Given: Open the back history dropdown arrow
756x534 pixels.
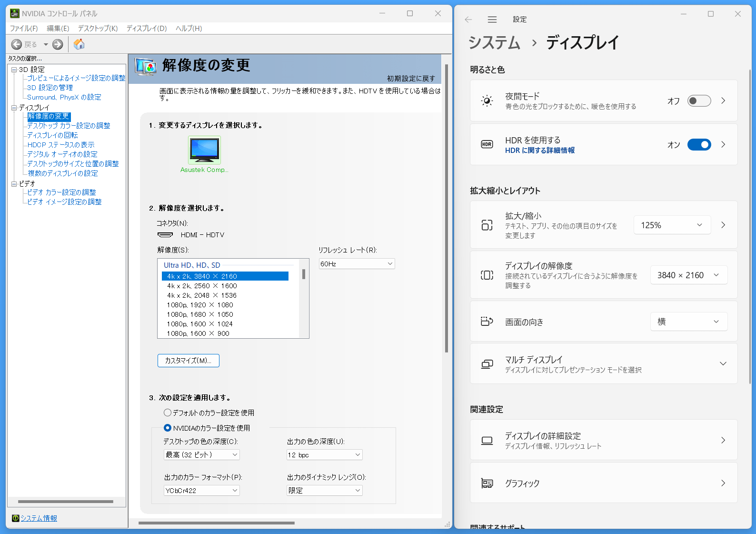Looking at the screenshot, I should (x=46, y=44).
